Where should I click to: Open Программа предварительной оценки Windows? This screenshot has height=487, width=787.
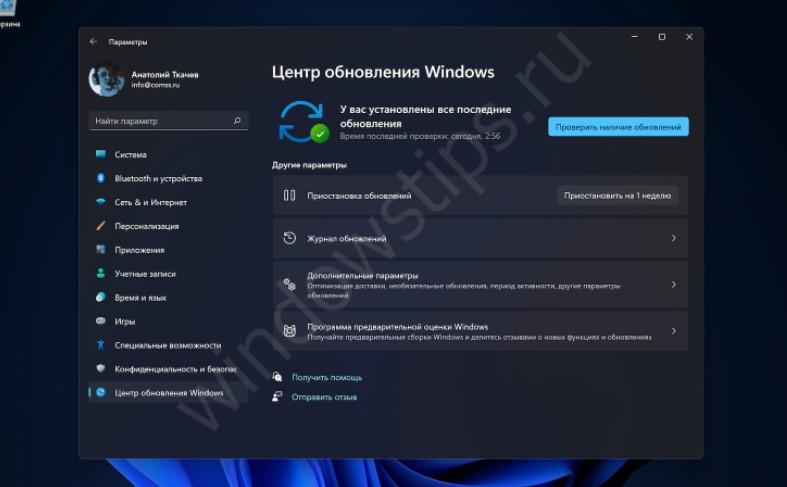pos(480,331)
